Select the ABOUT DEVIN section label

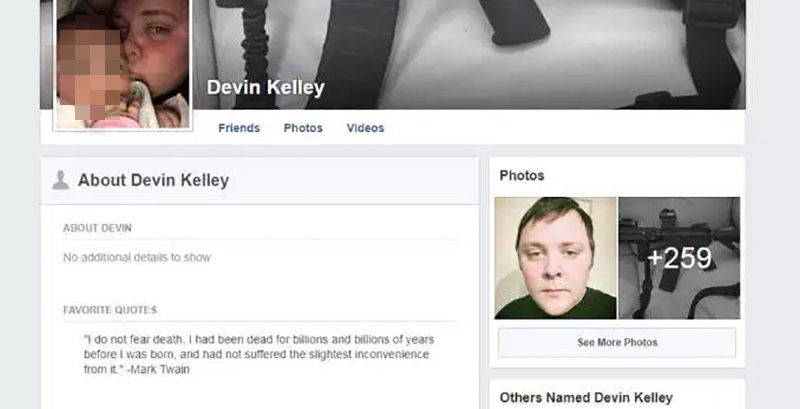pos(97,228)
